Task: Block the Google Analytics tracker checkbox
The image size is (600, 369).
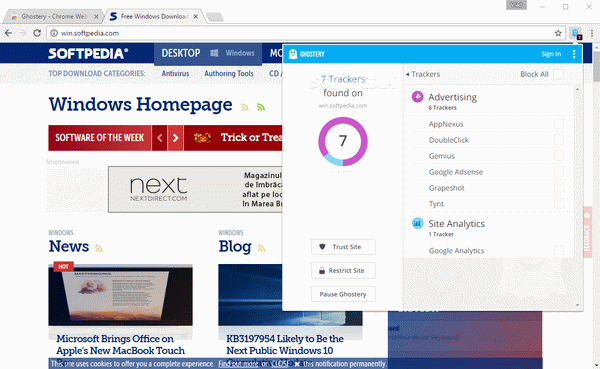Action: [x=559, y=251]
